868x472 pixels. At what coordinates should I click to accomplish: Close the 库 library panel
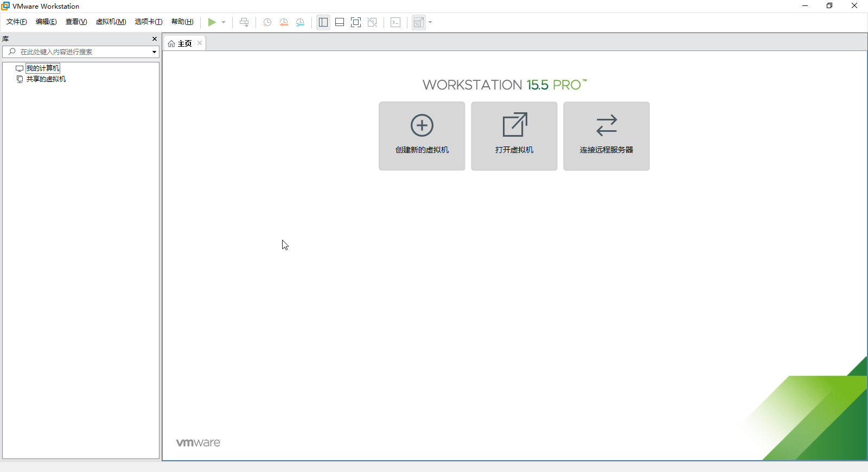click(155, 39)
